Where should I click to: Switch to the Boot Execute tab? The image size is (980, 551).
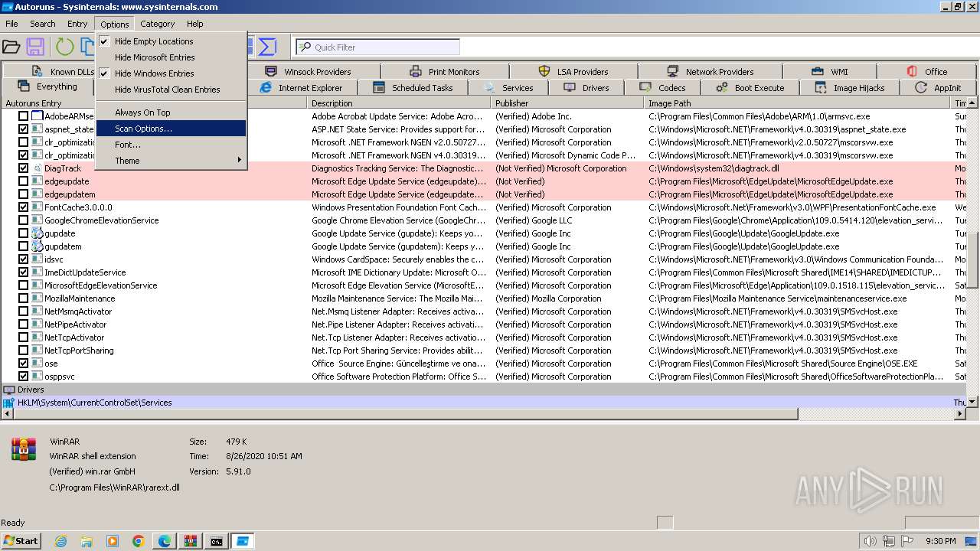click(x=750, y=88)
